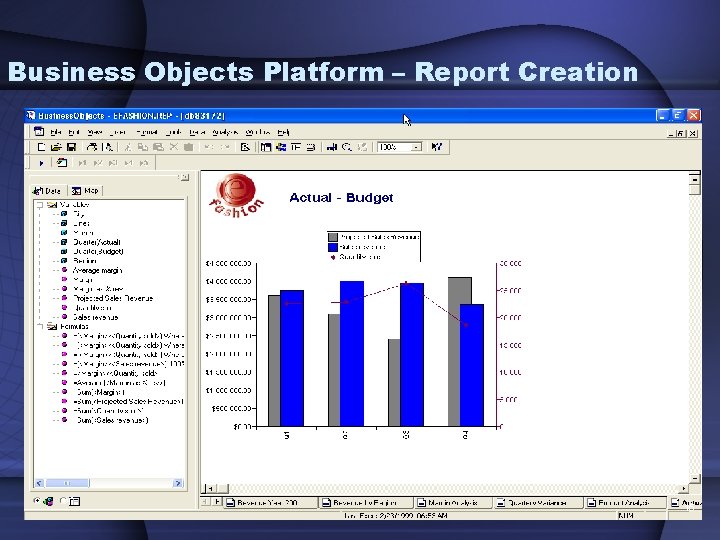
Task: Open the Format menu
Action: point(147,132)
